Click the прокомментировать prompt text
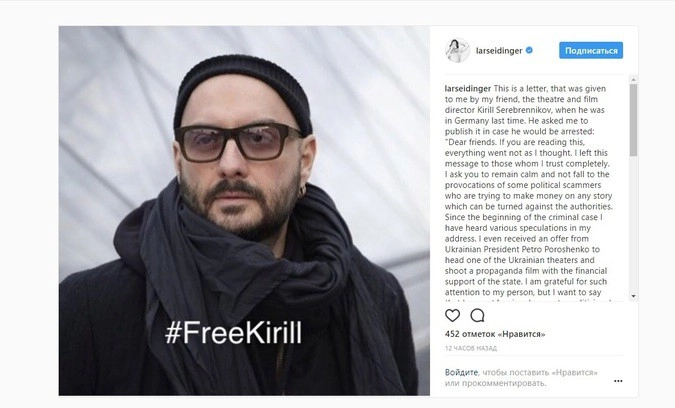Screen dimensions: 675x408 (504, 383)
